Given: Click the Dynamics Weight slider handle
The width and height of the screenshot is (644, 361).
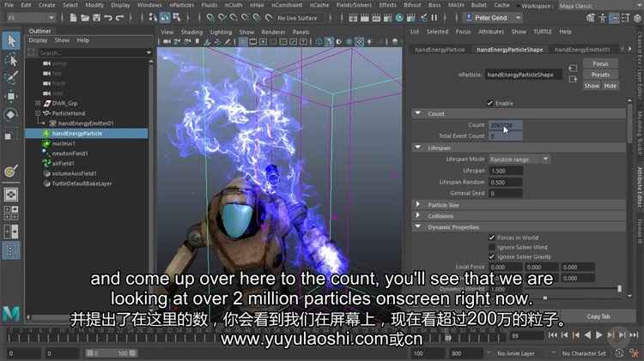Looking at the screenshot, I should pyautogui.click(x=619, y=289).
